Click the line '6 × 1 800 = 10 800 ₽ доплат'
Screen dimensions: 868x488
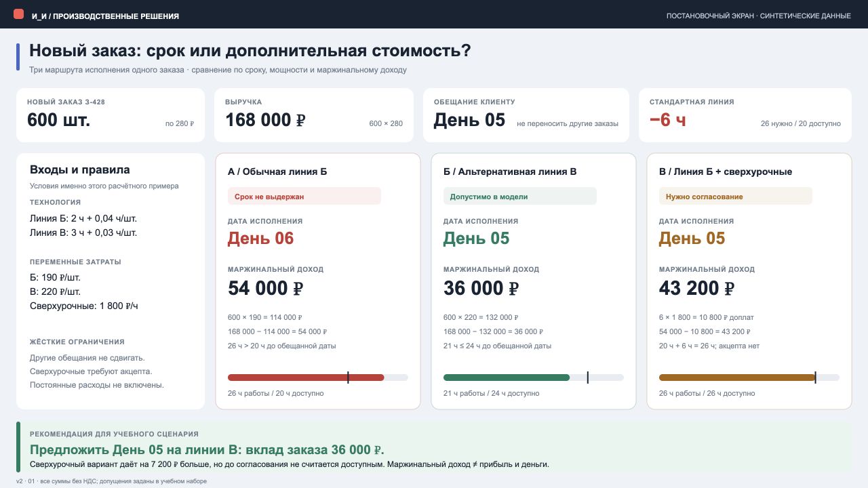point(707,317)
